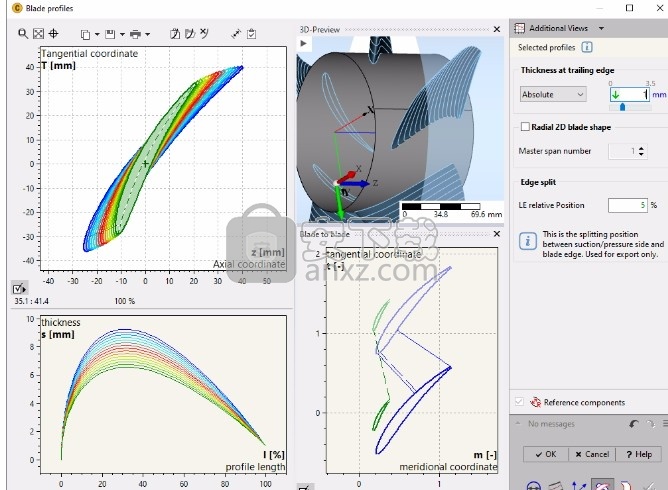Click the redo arrow icon
668x490 pixels.
[651, 424]
